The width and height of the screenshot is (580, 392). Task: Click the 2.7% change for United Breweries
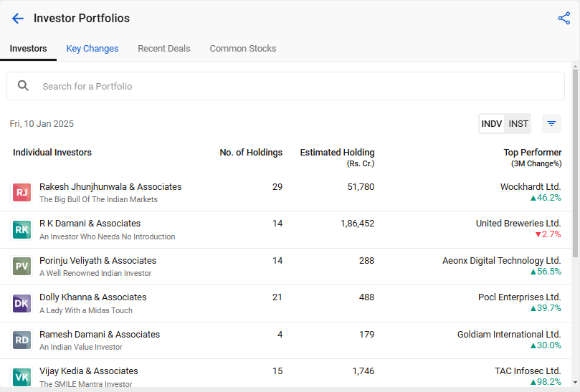point(548,234)
